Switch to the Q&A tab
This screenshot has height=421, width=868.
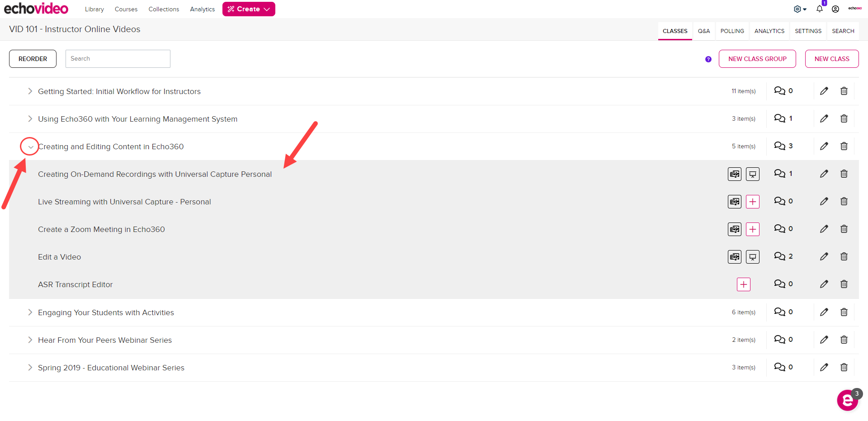(x=704, y=31)
